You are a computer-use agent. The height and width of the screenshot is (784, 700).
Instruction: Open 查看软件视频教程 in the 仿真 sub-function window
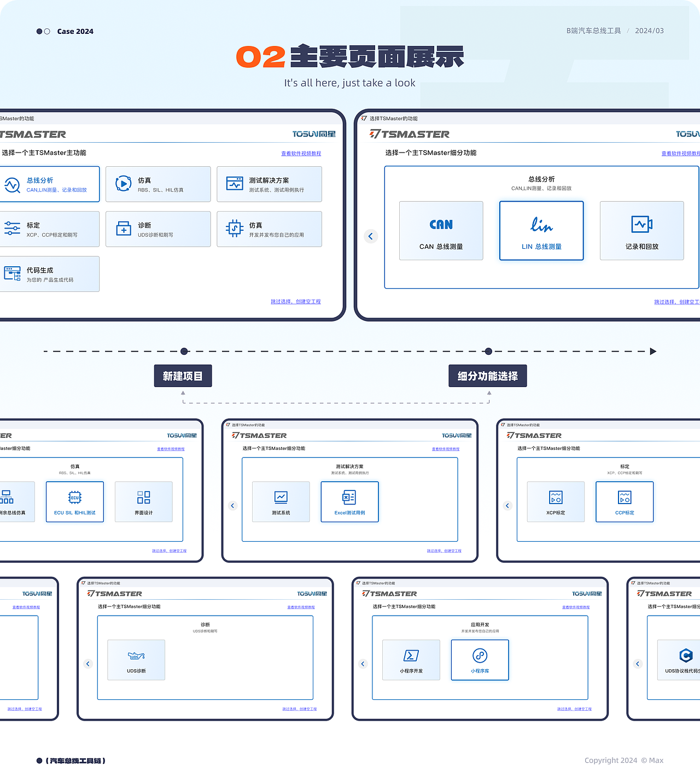(x=171, y=449)
